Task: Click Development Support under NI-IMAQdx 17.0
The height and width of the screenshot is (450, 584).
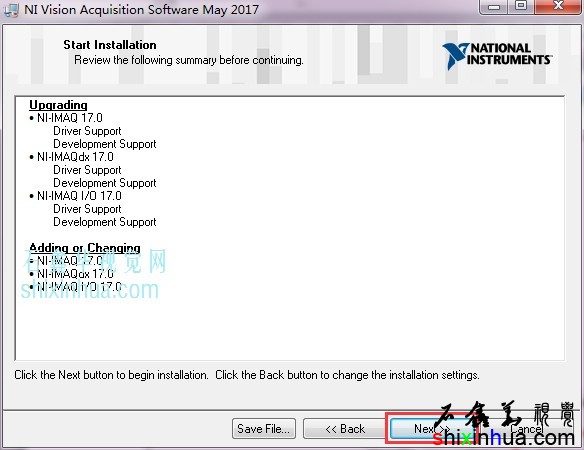Action: tap(105, 183)
